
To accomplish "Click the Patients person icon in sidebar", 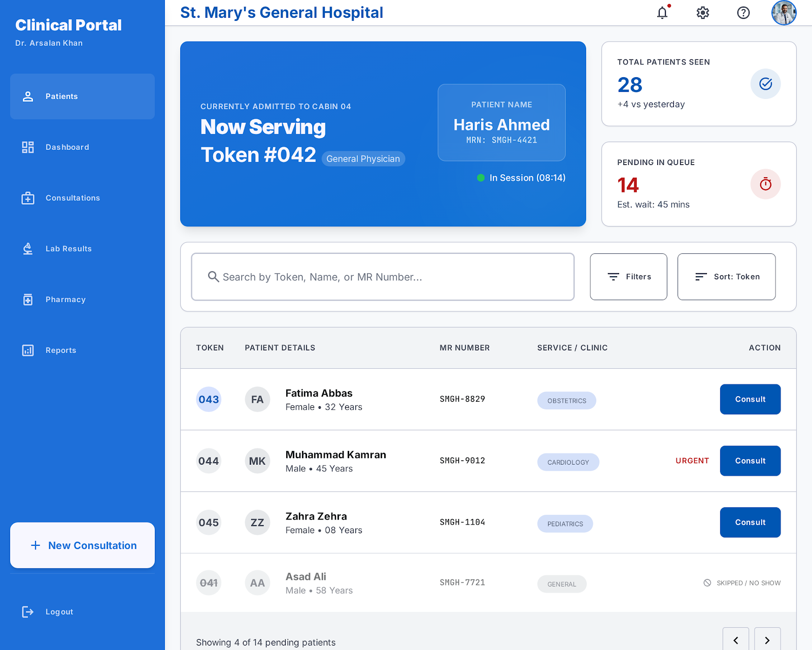I will point(28,96).
